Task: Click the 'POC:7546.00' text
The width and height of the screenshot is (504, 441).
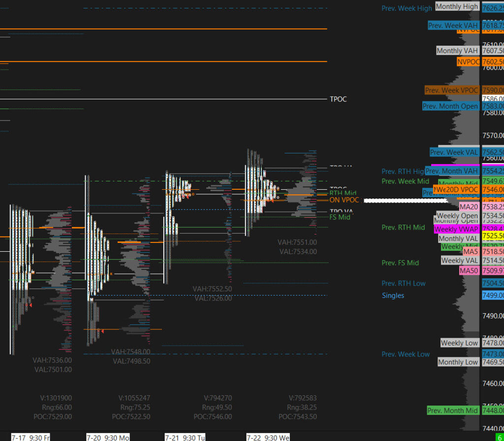Action: [x=213, y=417]
